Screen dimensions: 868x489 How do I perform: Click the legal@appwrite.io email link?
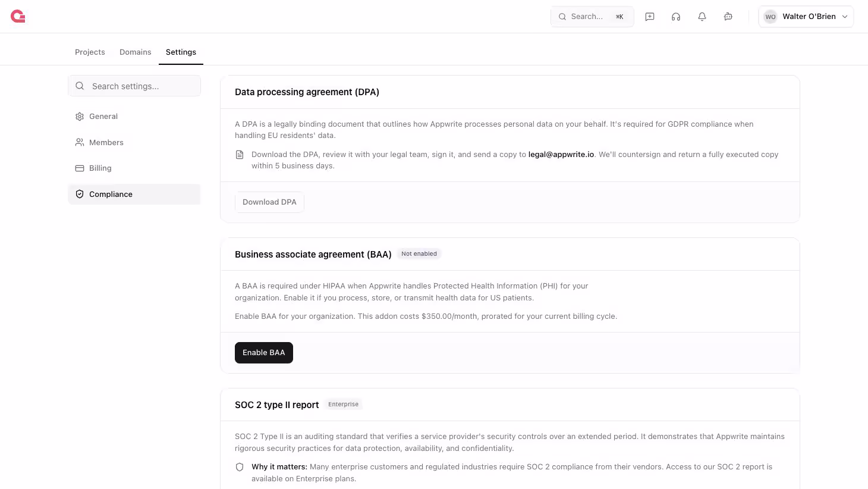(561, 155)
